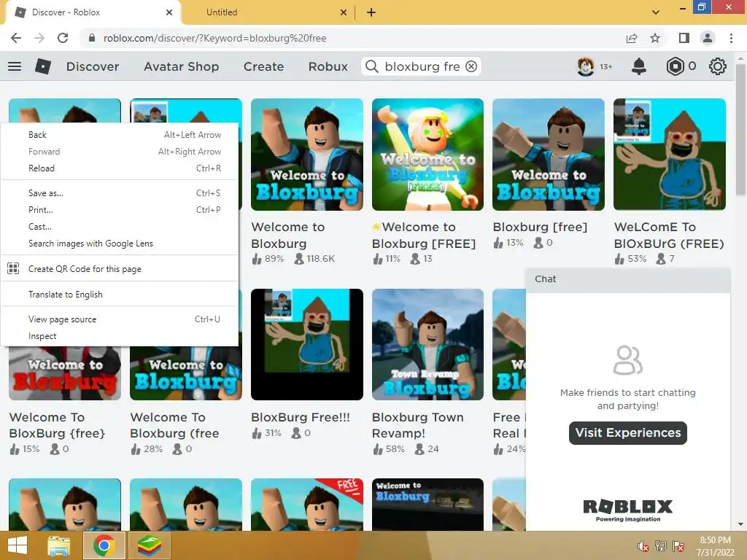Toggle the browser side panel icon
Image resolution: width=747 pixels, height=560 pixels.
tap(684, 38)
